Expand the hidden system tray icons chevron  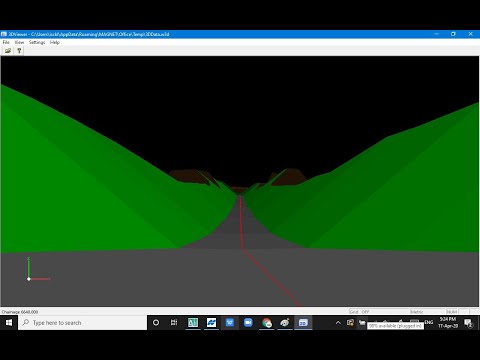coord(338,323)
